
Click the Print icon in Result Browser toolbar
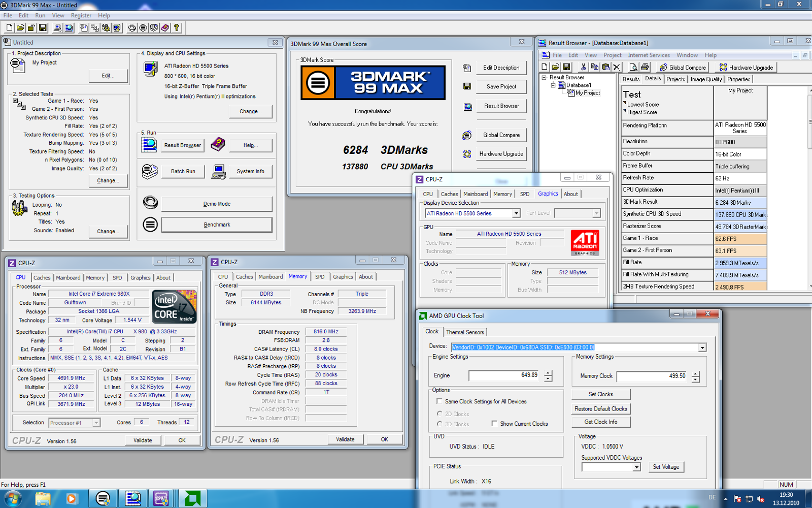(x=645, y=67)
